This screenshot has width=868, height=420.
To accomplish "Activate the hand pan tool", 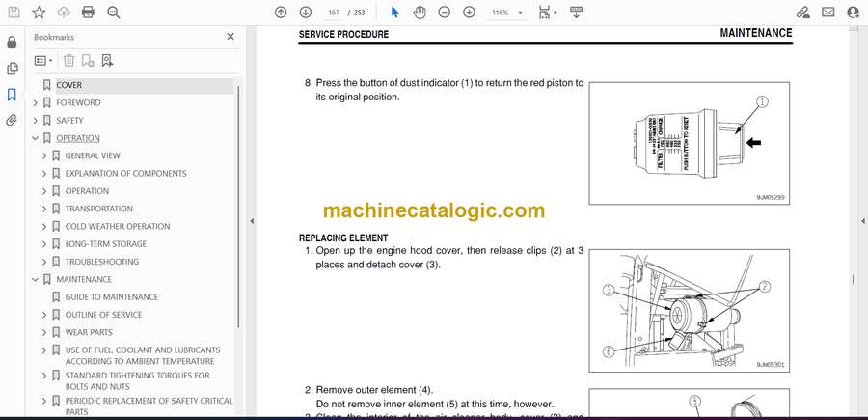I will (x=420, y=13).
